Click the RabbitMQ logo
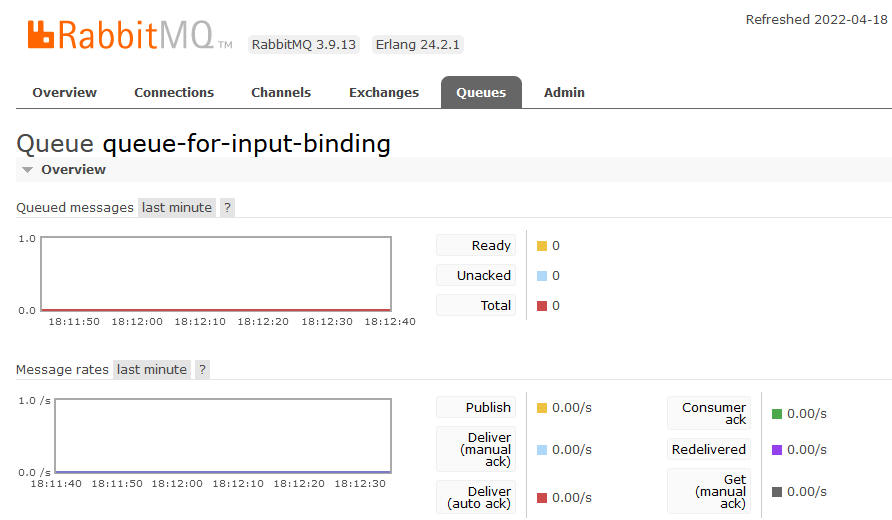The image size is (892, 520). point(130,35)
